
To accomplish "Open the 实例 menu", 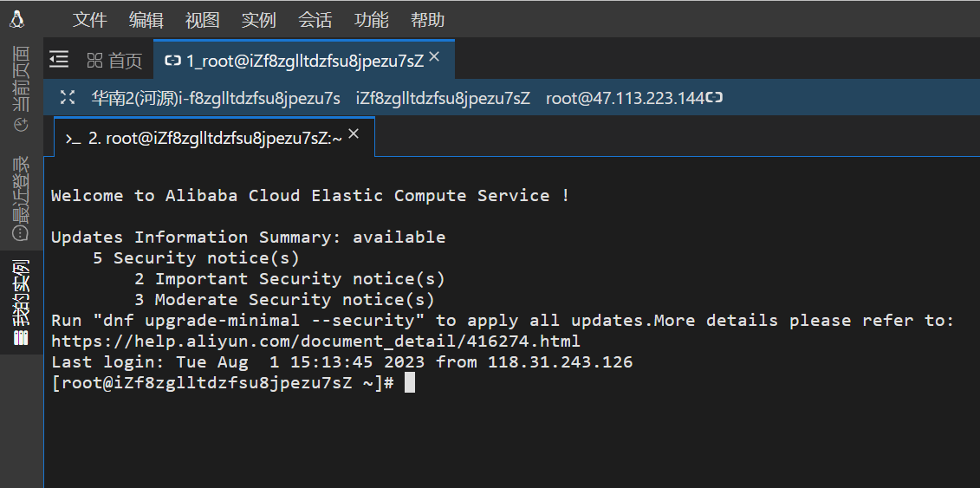I will click(x=258, y=19).
